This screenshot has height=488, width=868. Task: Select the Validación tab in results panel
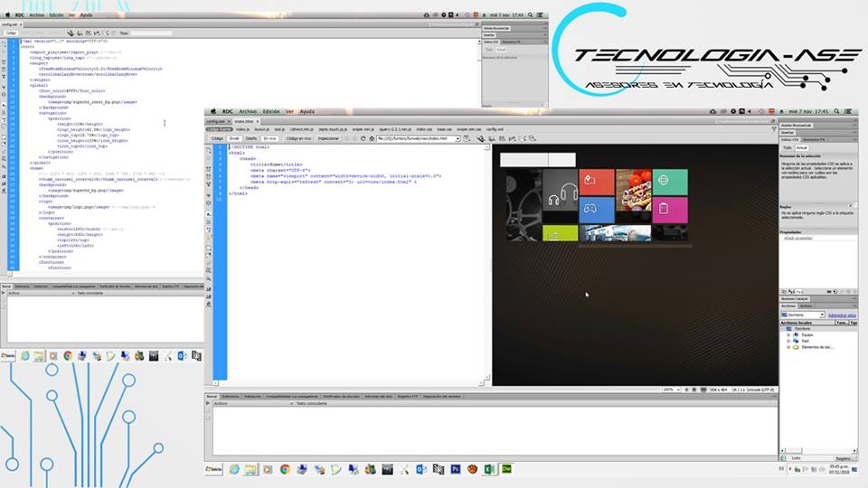click(255, 396)
